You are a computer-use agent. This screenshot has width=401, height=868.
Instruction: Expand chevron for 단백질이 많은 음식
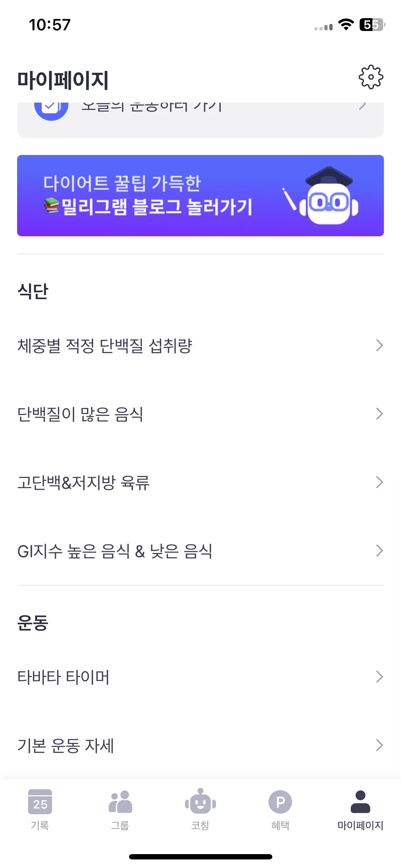click(x=379, y=414)
